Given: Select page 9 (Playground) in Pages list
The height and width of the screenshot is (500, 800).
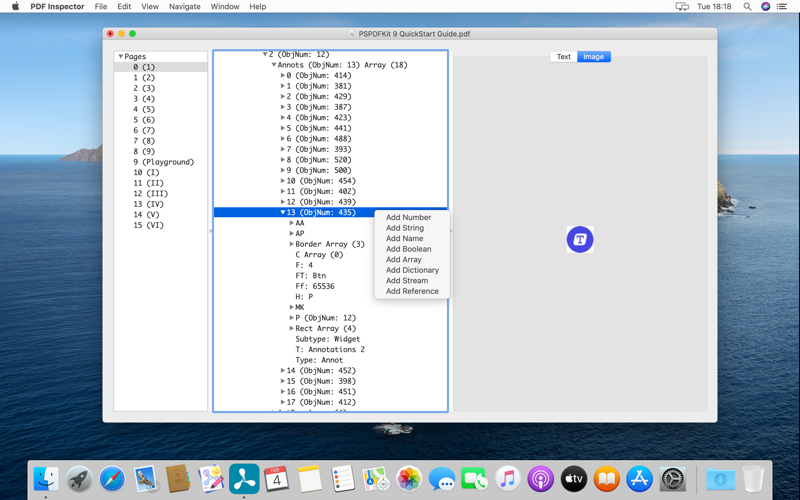Looking at the screenshot, I should click(161, 162).
